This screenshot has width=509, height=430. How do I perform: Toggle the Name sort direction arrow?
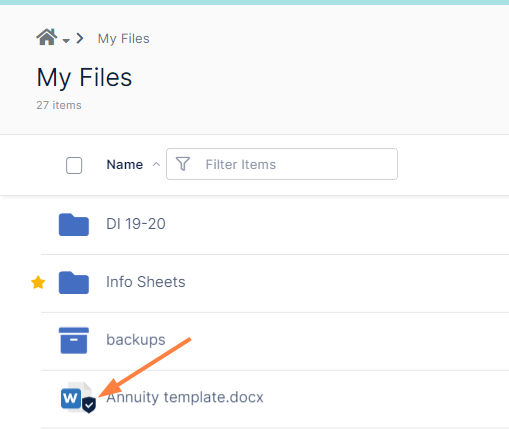(156, 164)
